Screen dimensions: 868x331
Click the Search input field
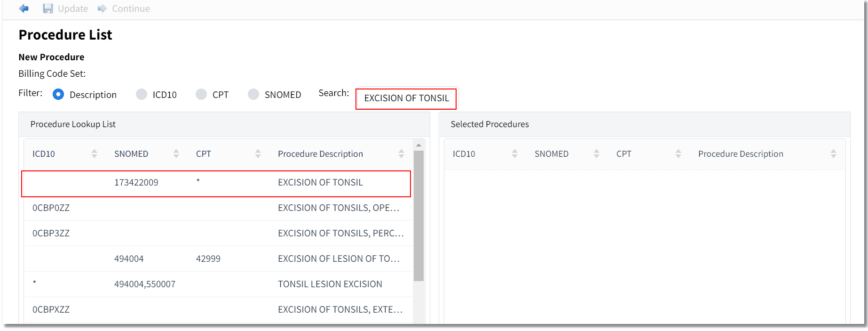(x=406, y=98)
